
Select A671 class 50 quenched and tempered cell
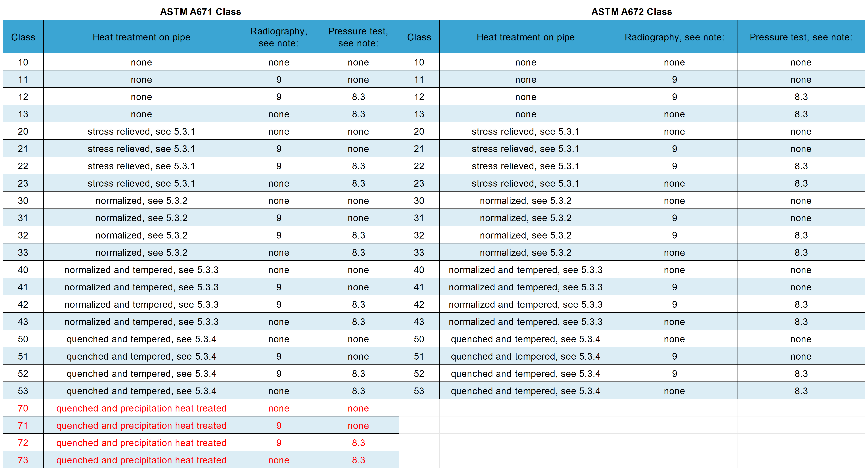coord(141,339)
